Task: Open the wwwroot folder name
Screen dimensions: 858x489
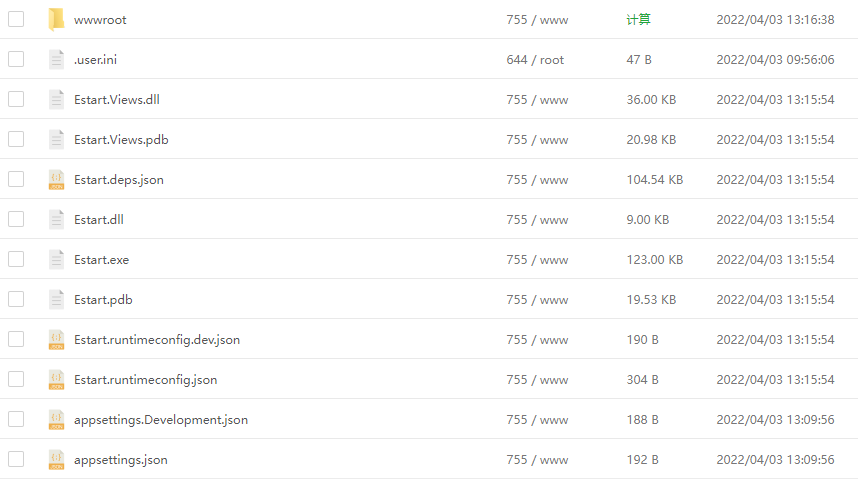Action: (x=100, y=19)
